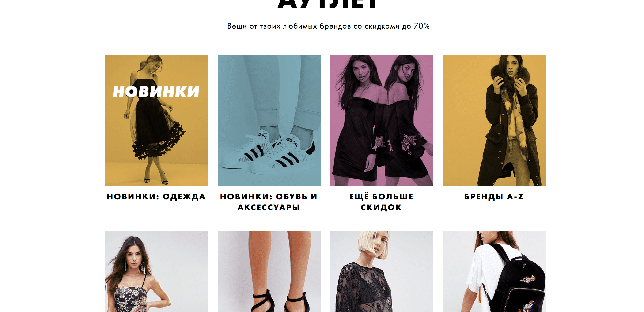Open the black strappy heels product photo
The image size is (644, 312).
[269, 271]
